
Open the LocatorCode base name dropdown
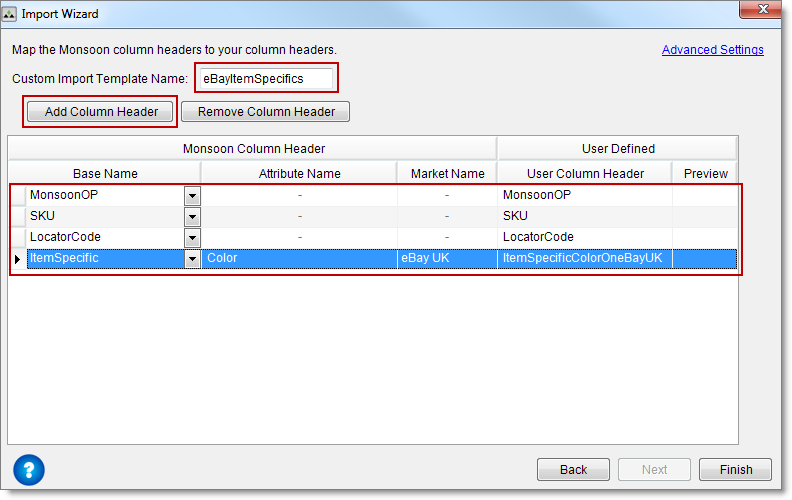click(x=192, y=238)
